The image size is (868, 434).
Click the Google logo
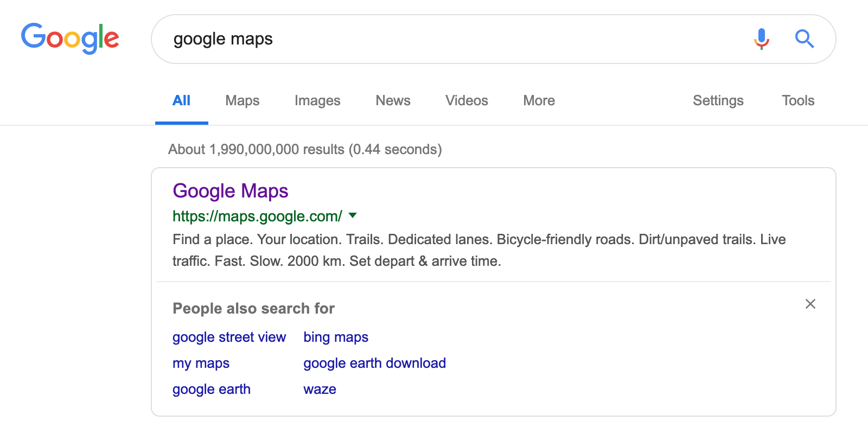pos(70,38)
